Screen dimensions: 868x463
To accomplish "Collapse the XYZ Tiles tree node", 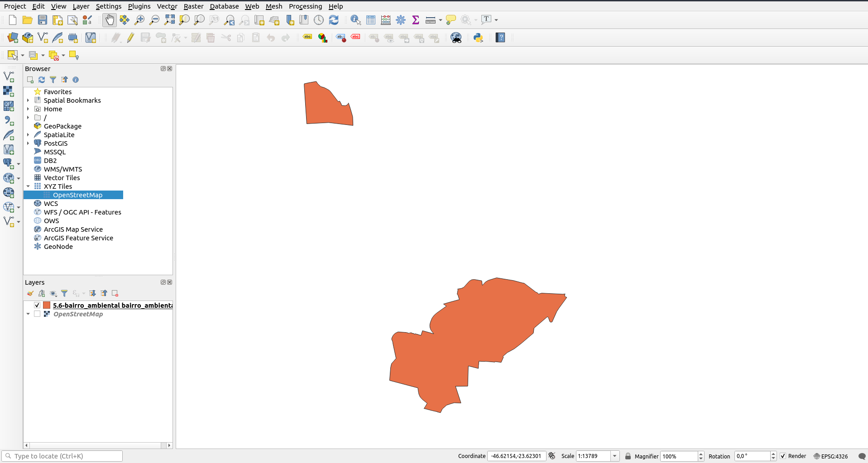I will tap(28, 186).
